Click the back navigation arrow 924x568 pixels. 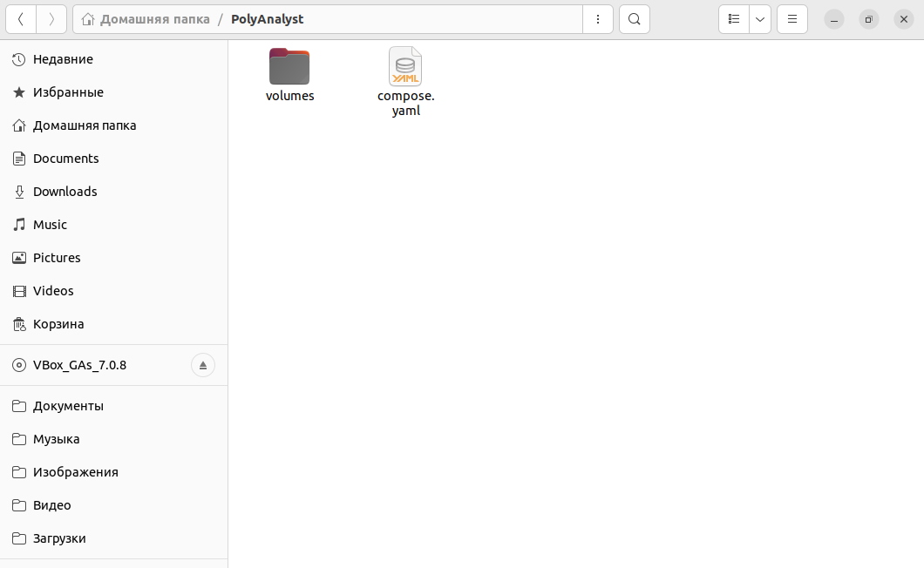(20, 18)
